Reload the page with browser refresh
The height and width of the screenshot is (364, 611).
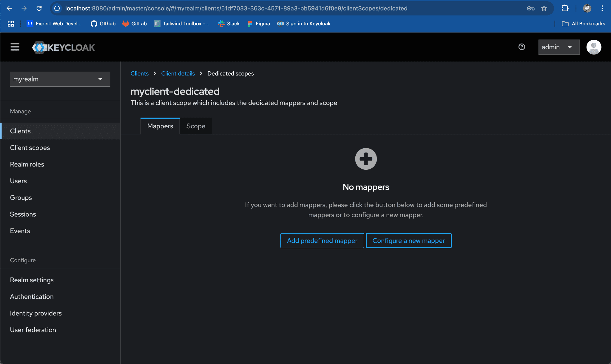coord(39,8)
